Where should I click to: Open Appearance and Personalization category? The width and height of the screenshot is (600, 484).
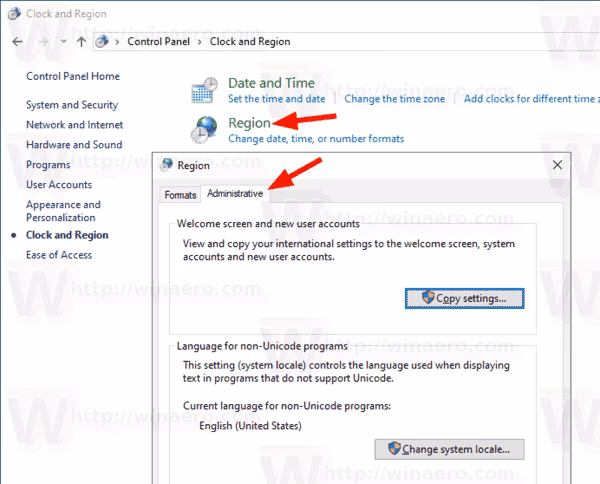point(63,211)
